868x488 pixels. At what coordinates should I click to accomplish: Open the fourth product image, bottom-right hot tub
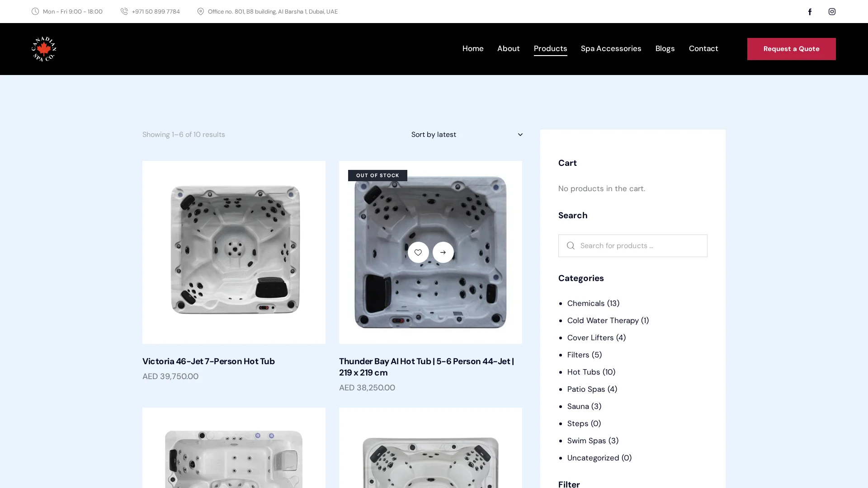430,448
